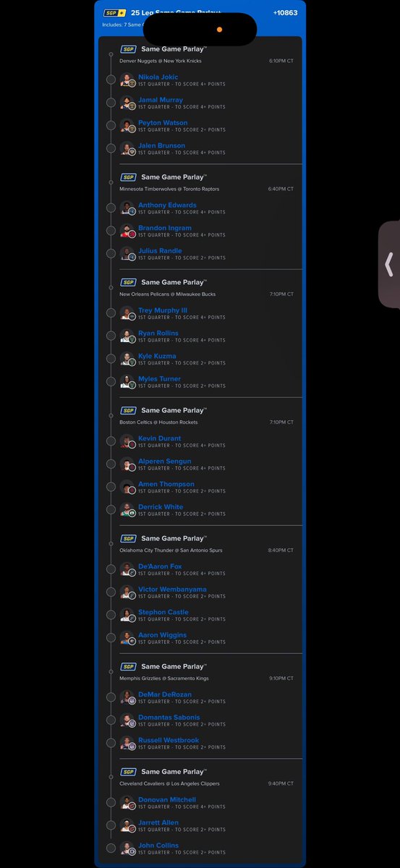Image resolution: width=400 pixels, height=868 pixels.
Task: Tap Ryan Rollins player avatar
Action: 127,336
